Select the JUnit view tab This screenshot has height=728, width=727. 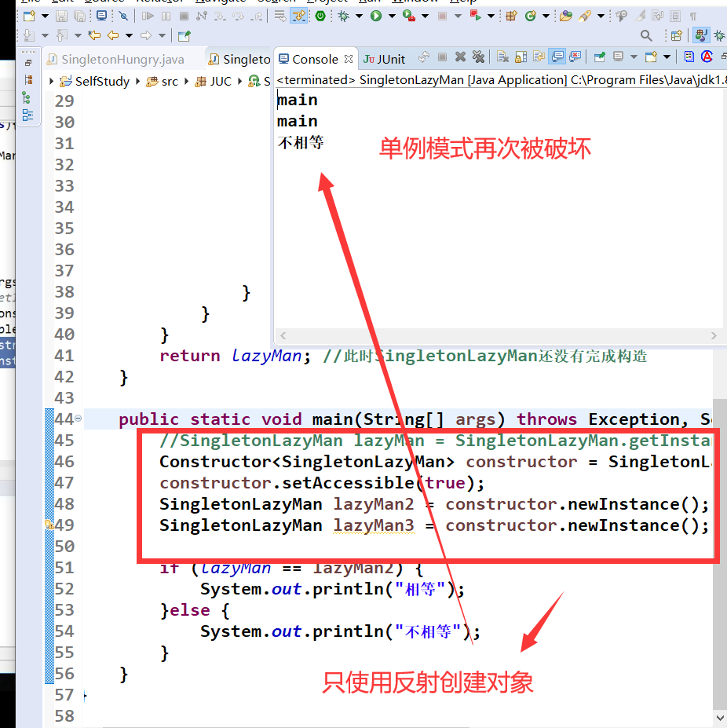tap(384, 59)
